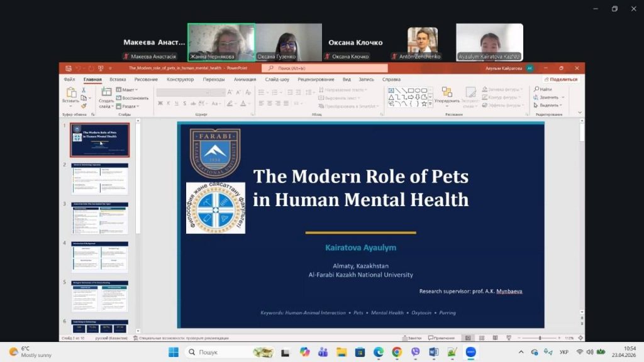
Task: Switch to the Анимация ribbon tab
Action: click(x=245, y=80)
